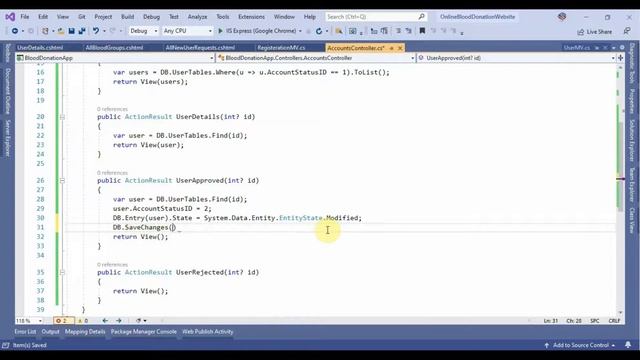
Task: Click the Live Share button
Action: click(595, 31)
